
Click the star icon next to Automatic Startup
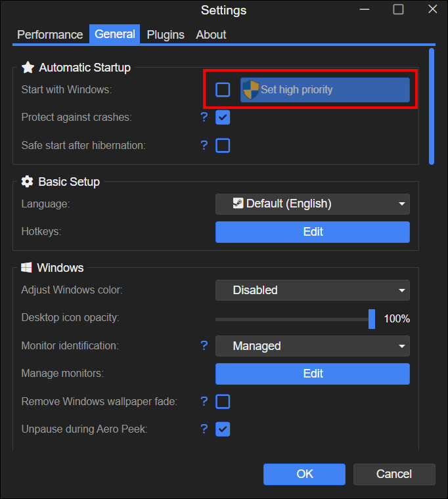tap(28, 67)
